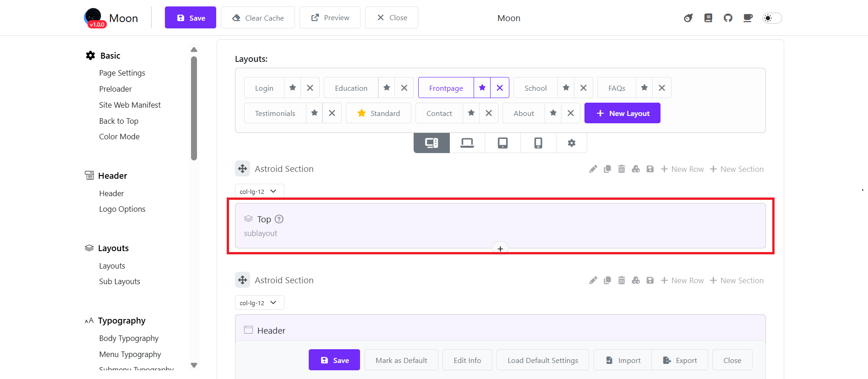The image size is (868, 379).
Task: Open the gear settings tab beside device views
Action: 572,143
